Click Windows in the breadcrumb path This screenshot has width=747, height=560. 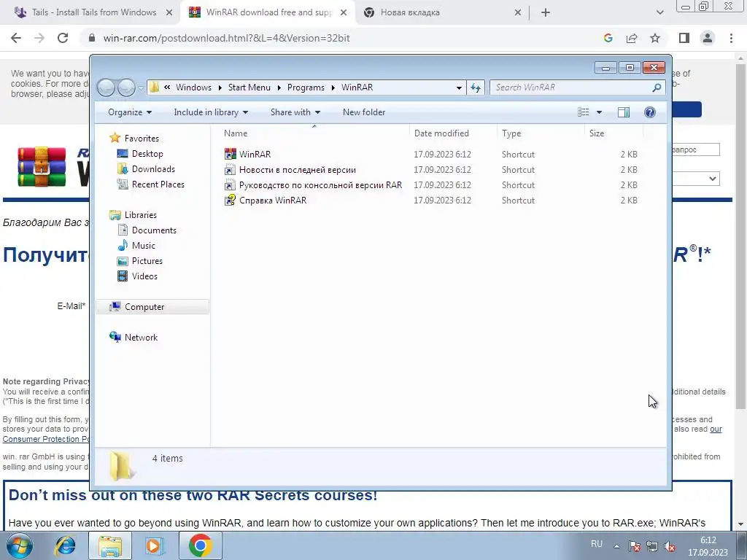193,87
